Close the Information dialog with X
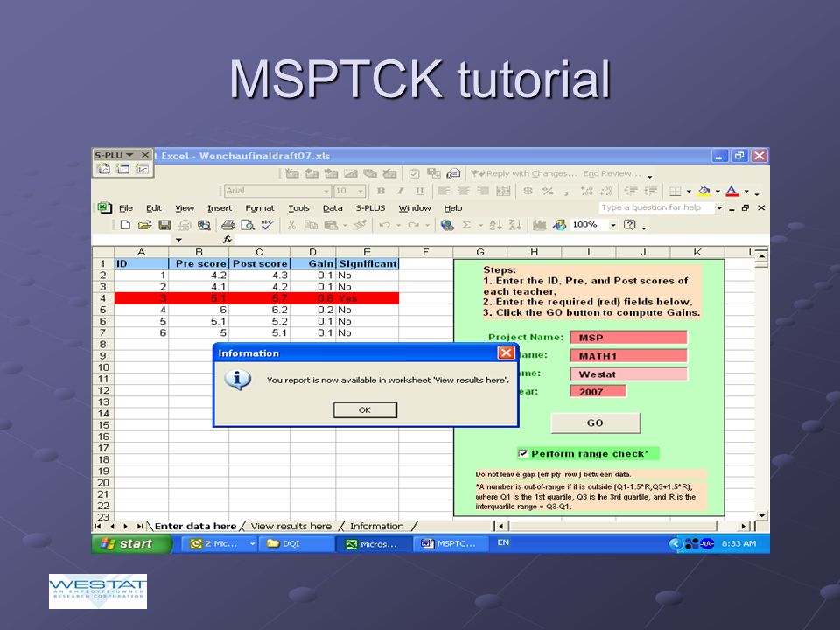Image resolution: width=840 pixels, height=630 pixels. click(x=506, y=353)
